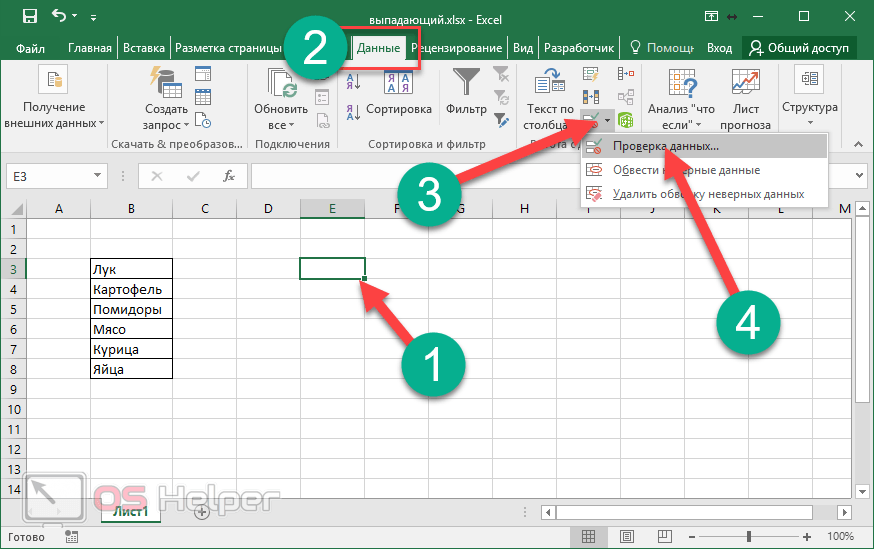Image resolution: width=874 pixels, height=549 pixels.
Task: Open the Вставка ribbon tab
Action: pyautogui.click(x=143, y=47)
